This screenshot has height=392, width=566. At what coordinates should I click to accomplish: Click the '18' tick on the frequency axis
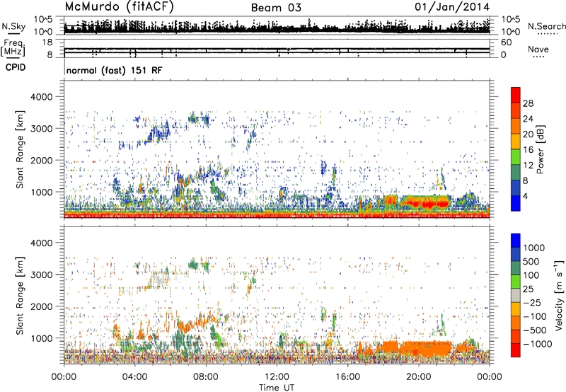47,42
